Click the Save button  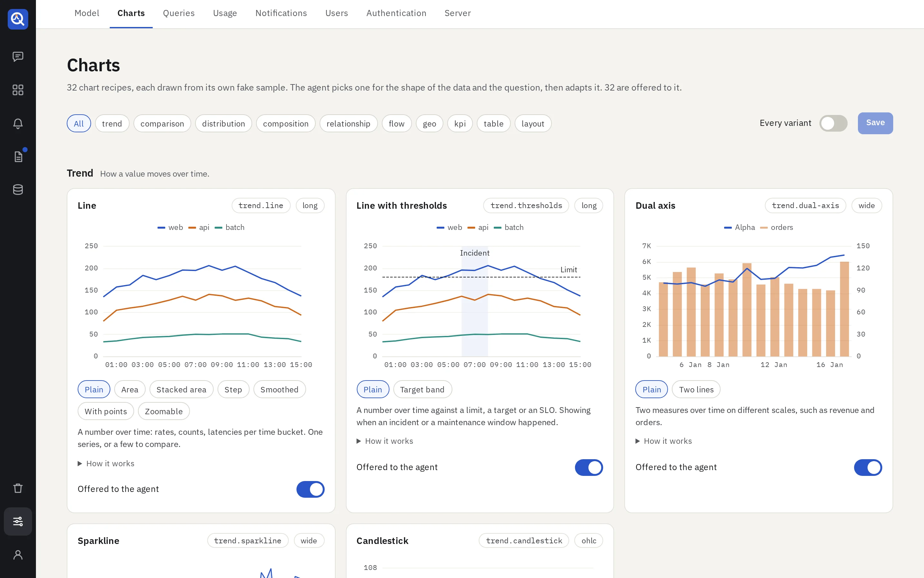point(875,123)
